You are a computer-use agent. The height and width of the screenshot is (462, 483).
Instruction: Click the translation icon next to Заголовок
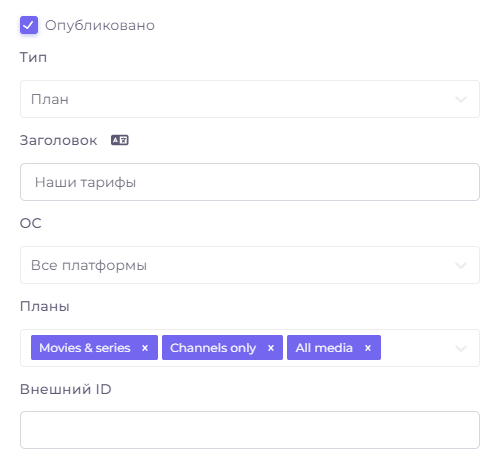(120, 140)
